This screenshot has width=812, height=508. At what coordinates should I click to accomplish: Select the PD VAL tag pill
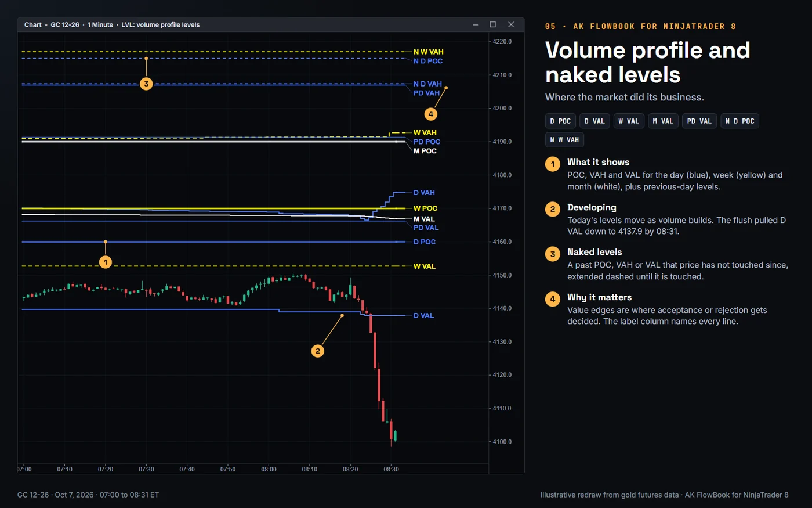coord(699,121)
